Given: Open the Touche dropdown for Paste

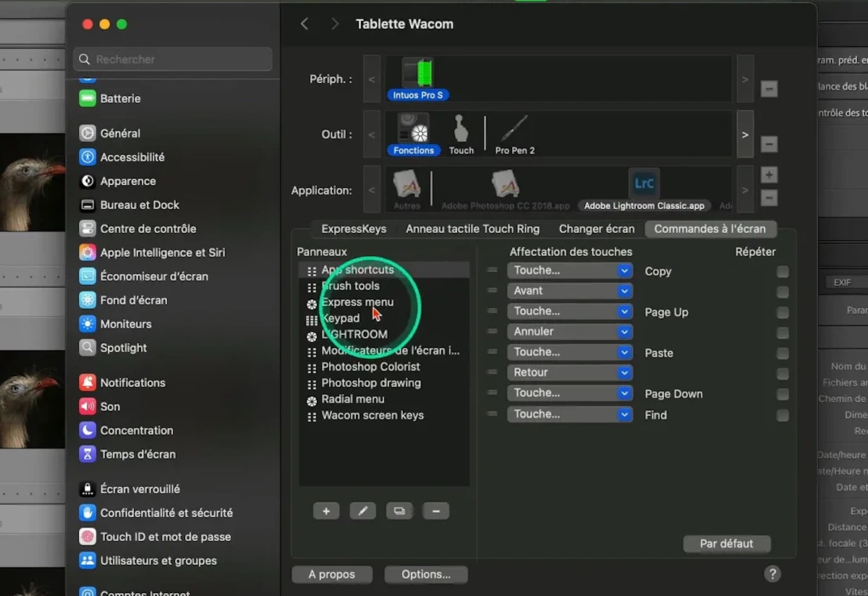Looking at the screenshot, I should point(570,352).
